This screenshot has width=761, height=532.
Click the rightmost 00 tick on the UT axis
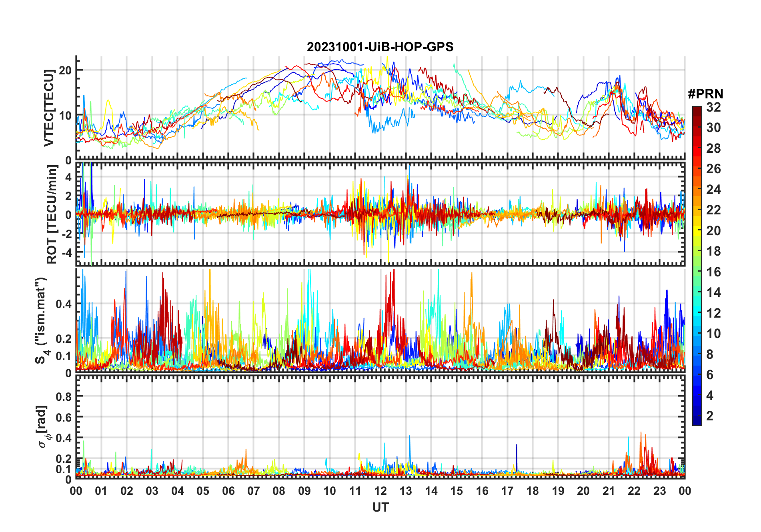tap(685, 491)
